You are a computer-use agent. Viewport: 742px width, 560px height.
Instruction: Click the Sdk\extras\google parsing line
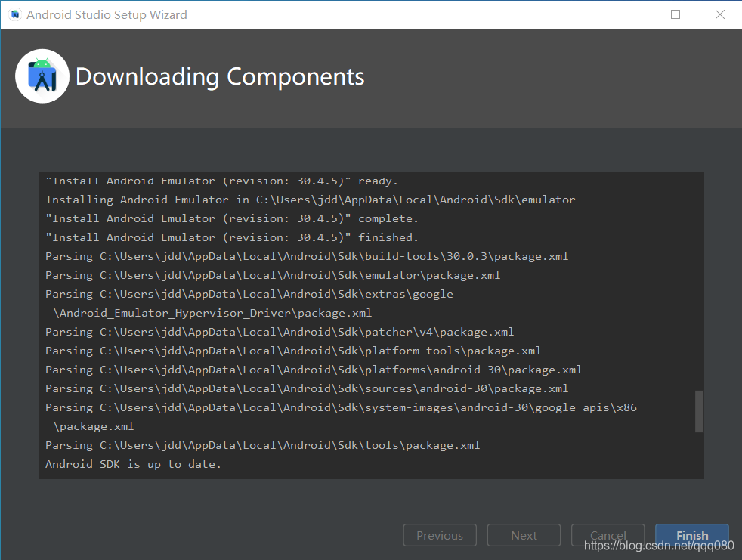[249, 294]
